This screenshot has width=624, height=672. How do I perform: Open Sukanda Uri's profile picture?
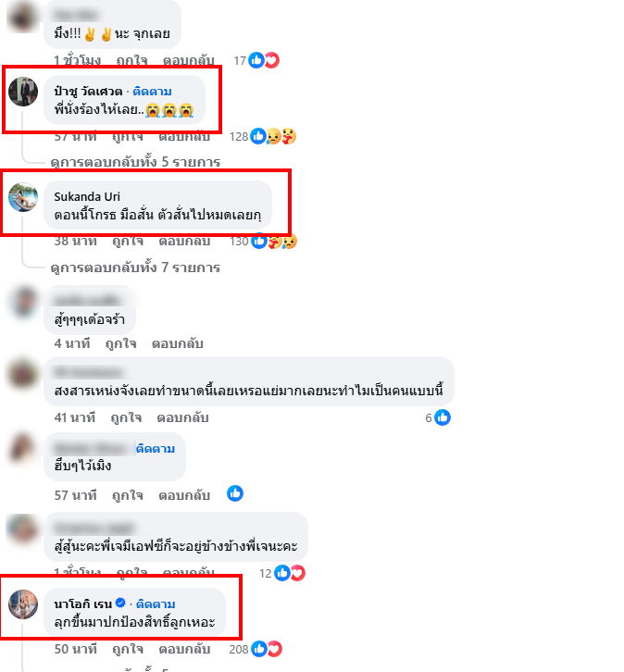[23, 197]
